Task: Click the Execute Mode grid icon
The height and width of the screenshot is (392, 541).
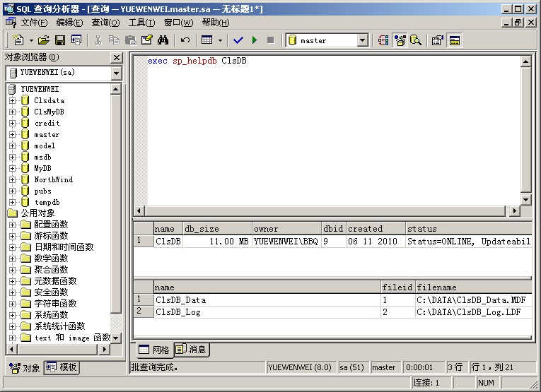Action: [207, 40]
